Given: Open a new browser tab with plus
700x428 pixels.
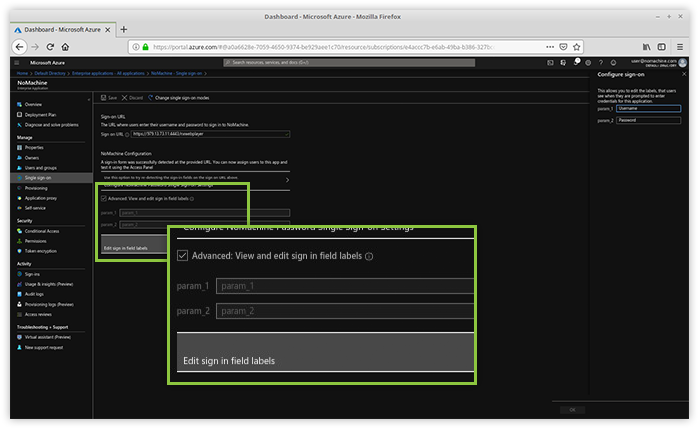Looking at the screenshot, I should coord(124,29).
